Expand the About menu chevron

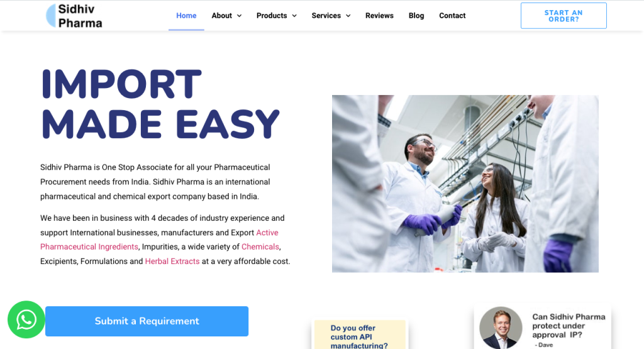pyautogui.click(x=240, y=16)
